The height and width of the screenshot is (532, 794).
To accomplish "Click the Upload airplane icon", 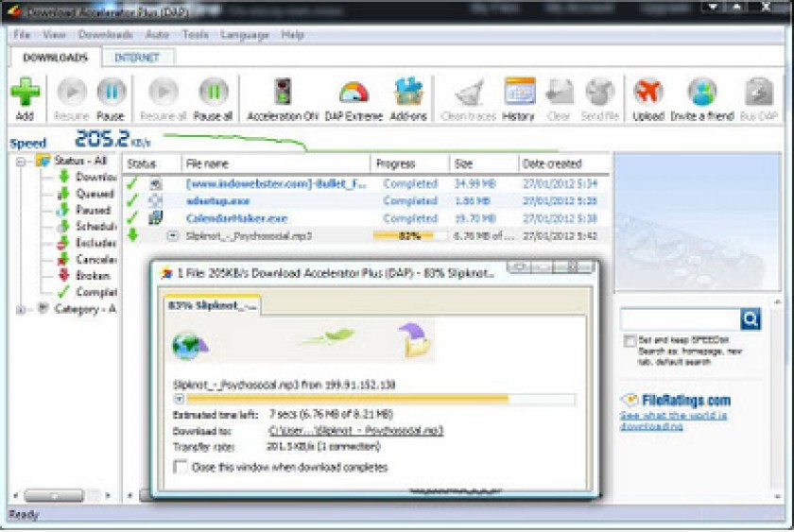I will coord(648,92).
